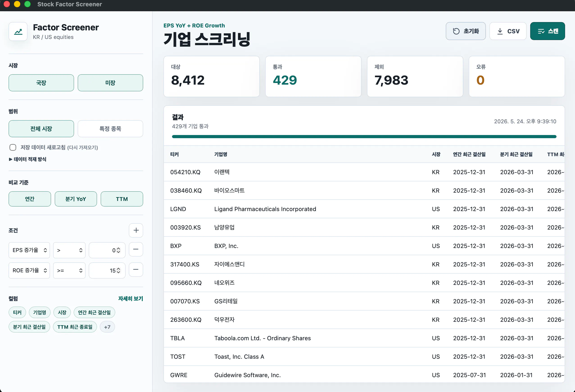The width and height of the screenshot is (575, 392).
Task: Select the 전체 시장 scope
Action: coord(41,129)
